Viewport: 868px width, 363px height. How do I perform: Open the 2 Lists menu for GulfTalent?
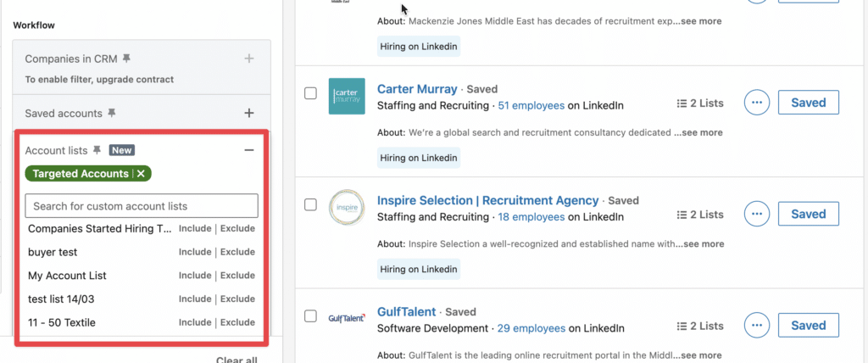pyautogui.click(x=699, y=326)
